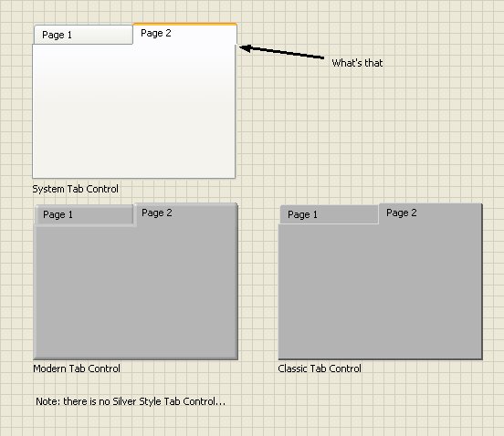The height and width of the screenshot is (436, 504).
Task: Click the 'Modern Tab Control' label
Action: (x=77, y=369)
